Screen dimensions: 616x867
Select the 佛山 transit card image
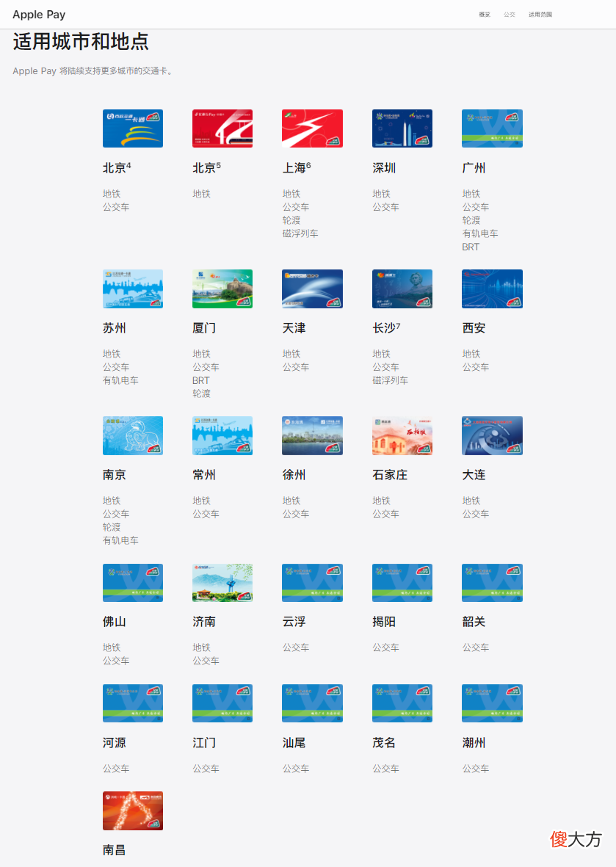click(133, 583)
